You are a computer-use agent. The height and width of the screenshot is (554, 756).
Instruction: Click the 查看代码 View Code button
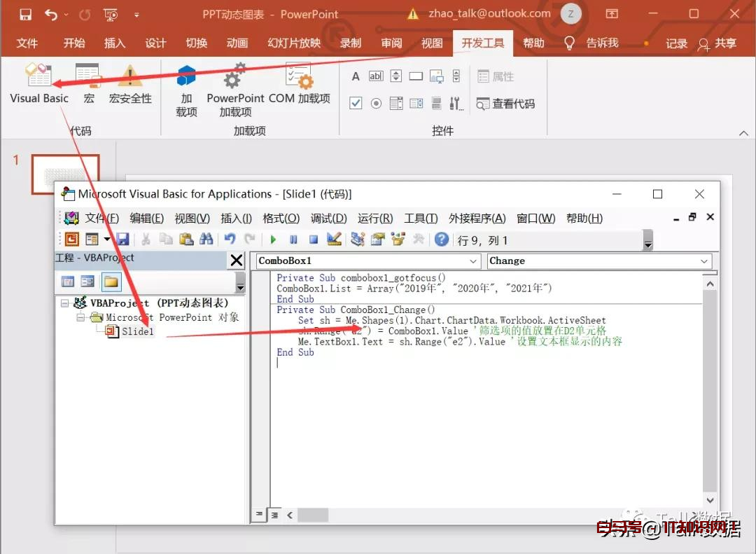tap(505, 104)
